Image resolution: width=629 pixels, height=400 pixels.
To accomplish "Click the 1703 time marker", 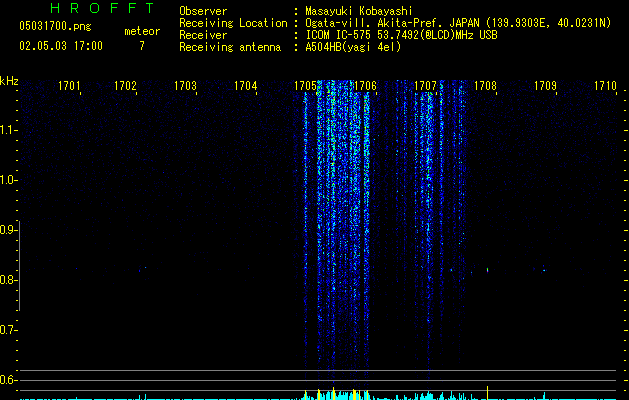I will [x=185, y=86].
